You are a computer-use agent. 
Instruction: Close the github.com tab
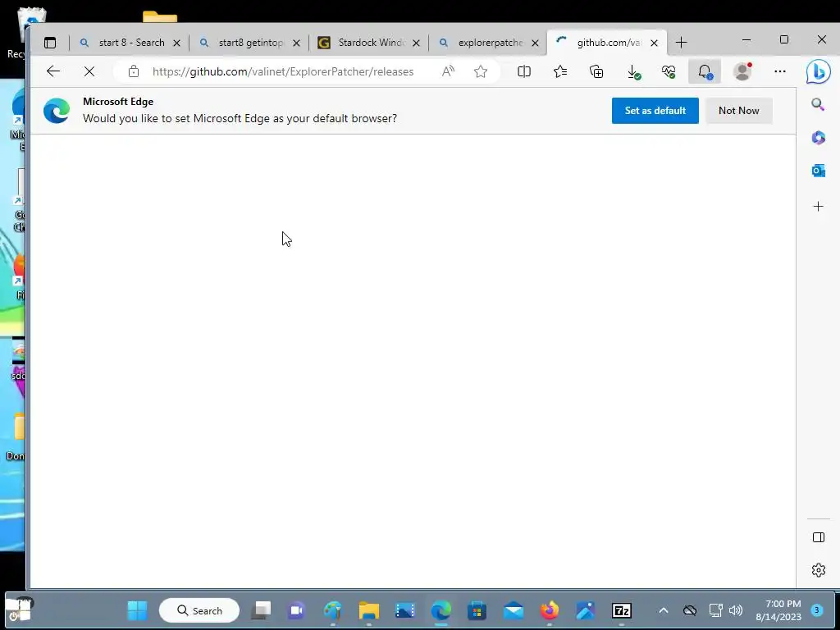click(654, 43)
